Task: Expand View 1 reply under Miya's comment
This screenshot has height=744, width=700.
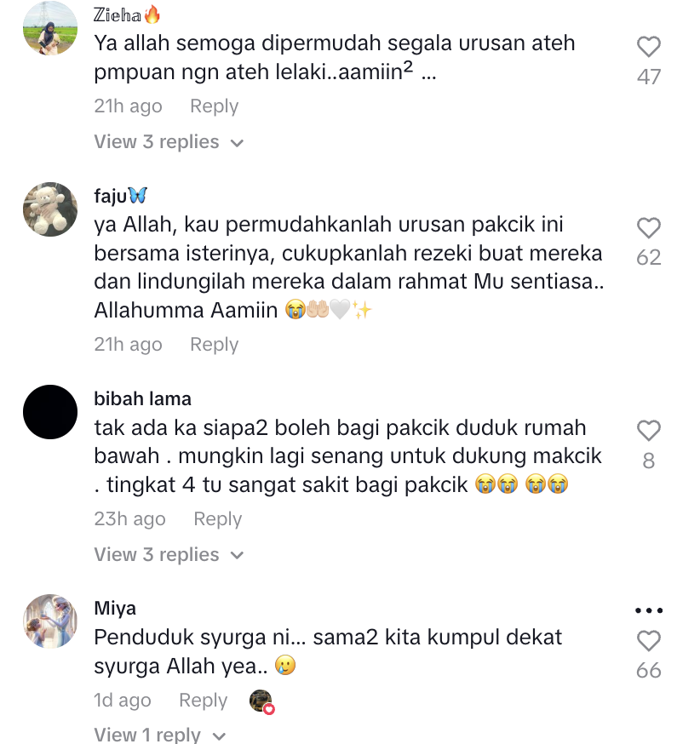Action: pyautogui.click(x=160, y=735)
